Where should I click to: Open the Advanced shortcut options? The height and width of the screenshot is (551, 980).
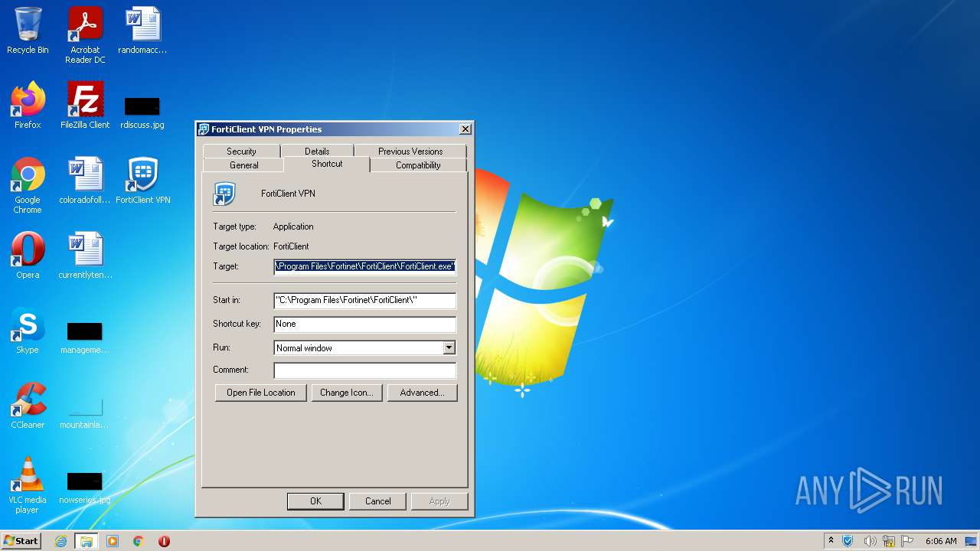(422, 393)
